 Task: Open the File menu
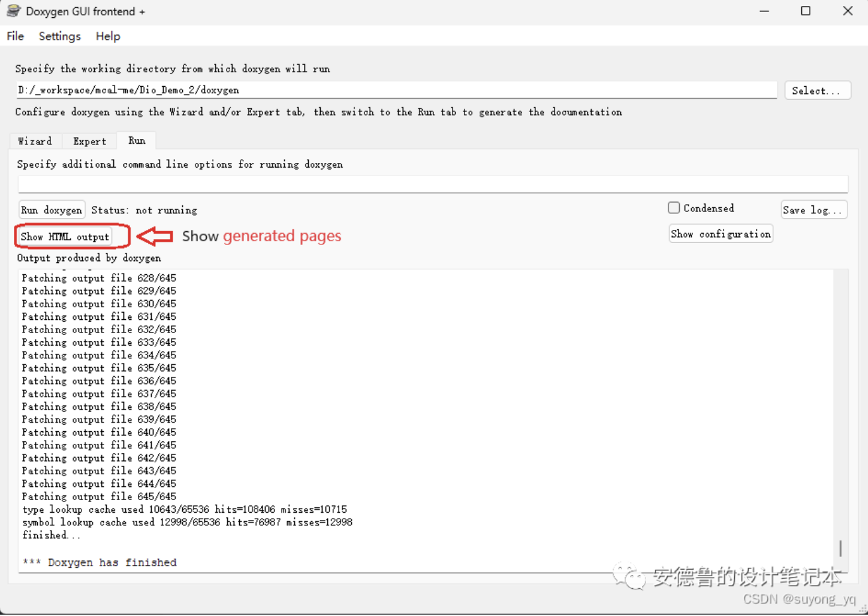(15, 36)
